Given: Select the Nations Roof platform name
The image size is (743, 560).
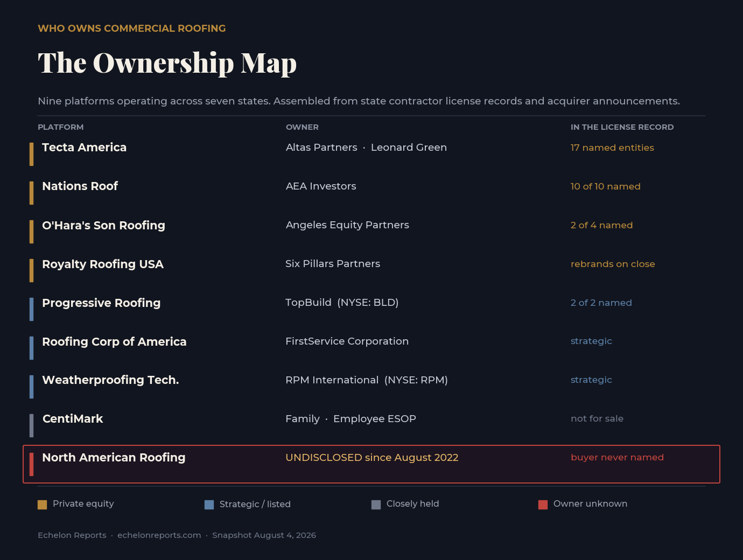Looking at the screenshot, I should (80, 186).
